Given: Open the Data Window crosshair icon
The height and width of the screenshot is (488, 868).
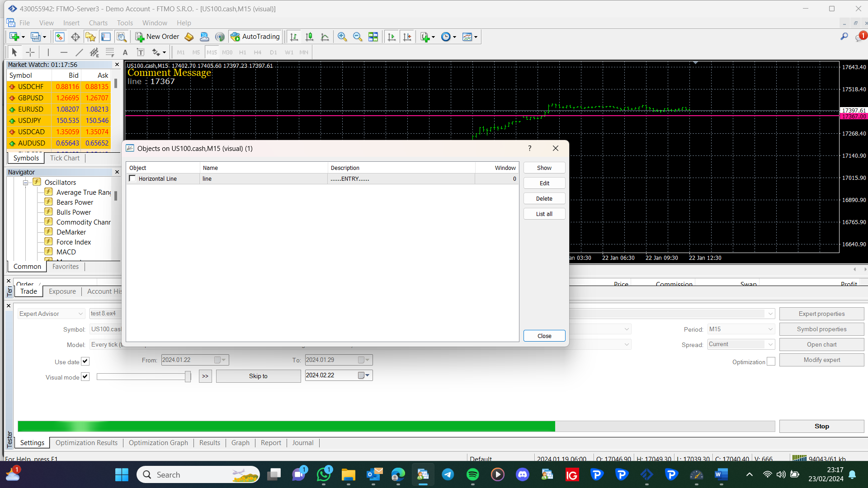Looking at the screenshot, I should 75,37.
